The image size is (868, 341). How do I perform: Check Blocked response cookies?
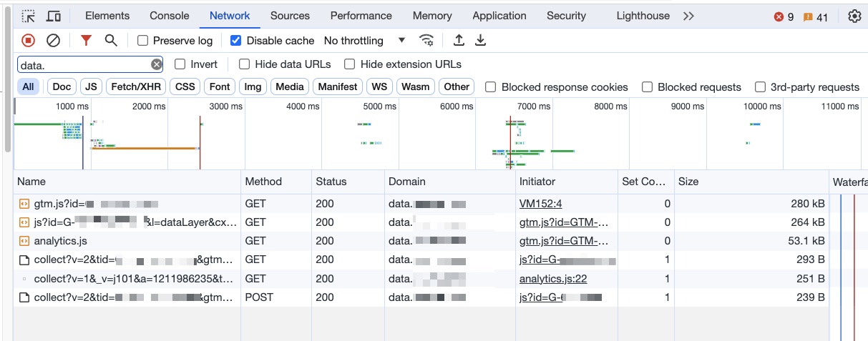click(491, 87)
